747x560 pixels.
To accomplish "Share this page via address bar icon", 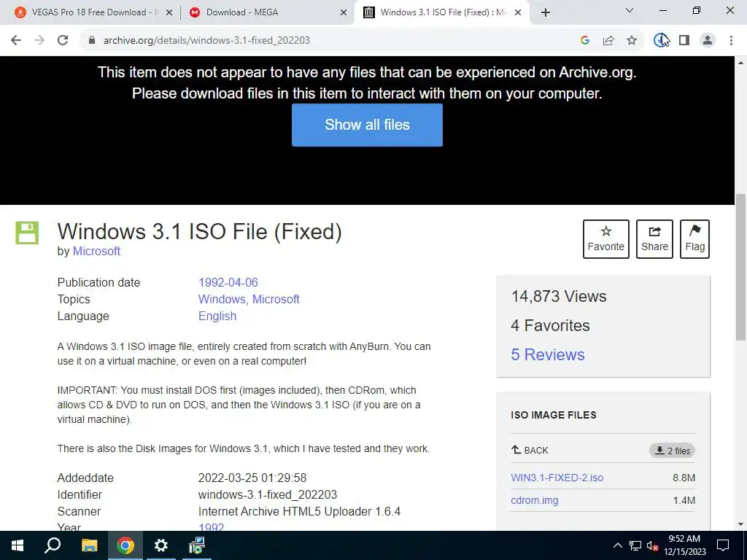I will (x=608, y=41).
